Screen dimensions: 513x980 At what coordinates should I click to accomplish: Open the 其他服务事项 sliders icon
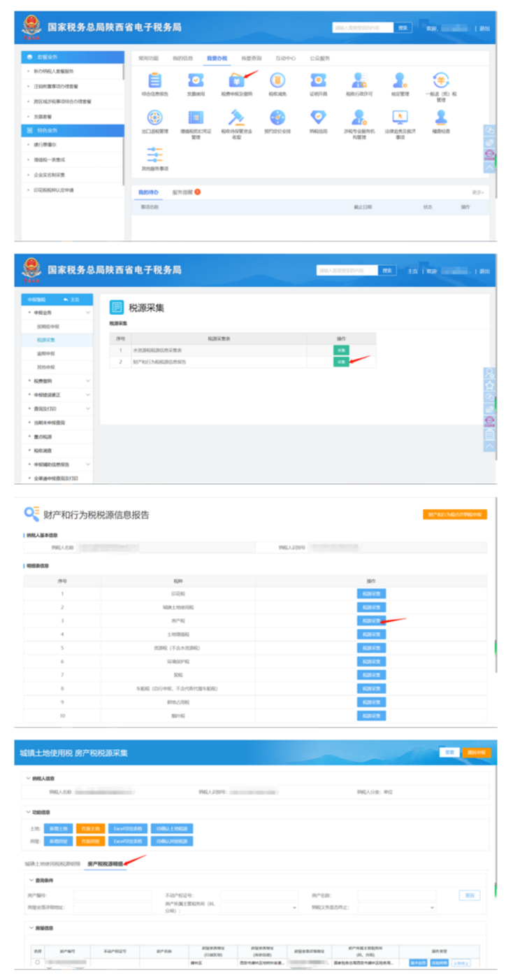pos(154,155)
